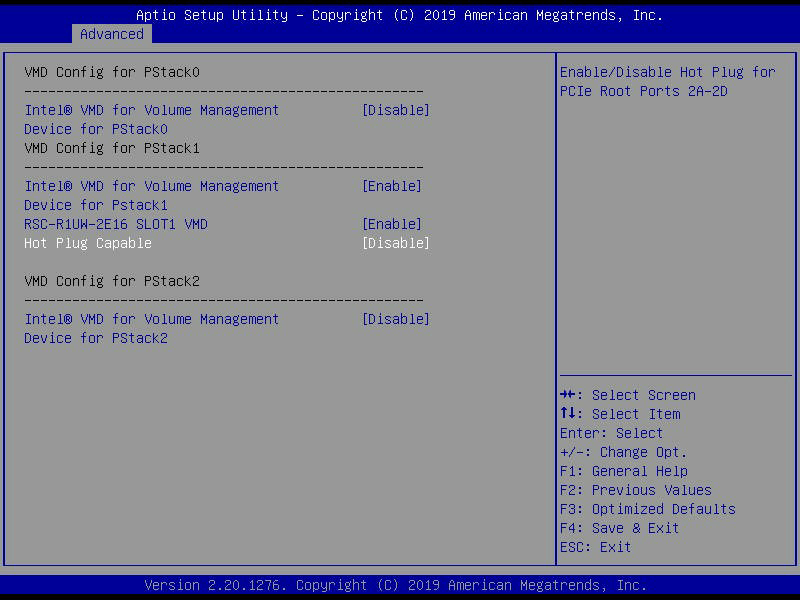The image size is (800, 600).
Task: Click the +/-: Change Opt. hint
Action: (623, 452)
